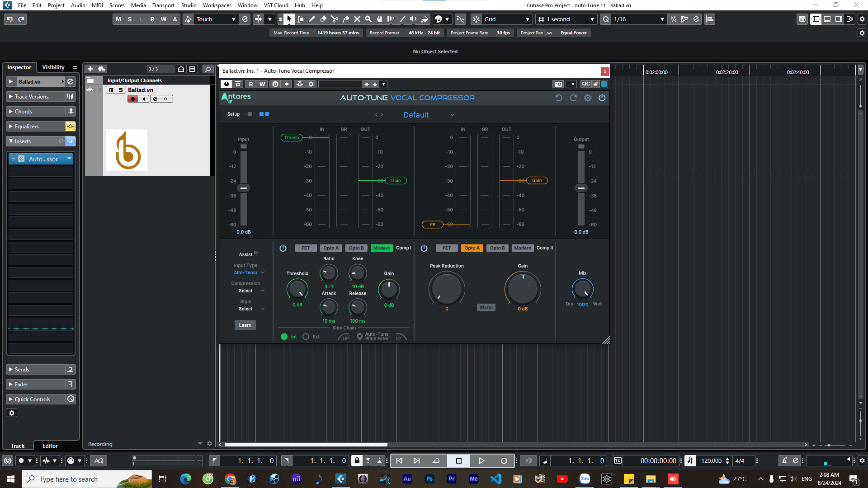The width and height of the screenshot is (868, 488).
Task: Switch to the Visibility tab
Action: point(53,67)
